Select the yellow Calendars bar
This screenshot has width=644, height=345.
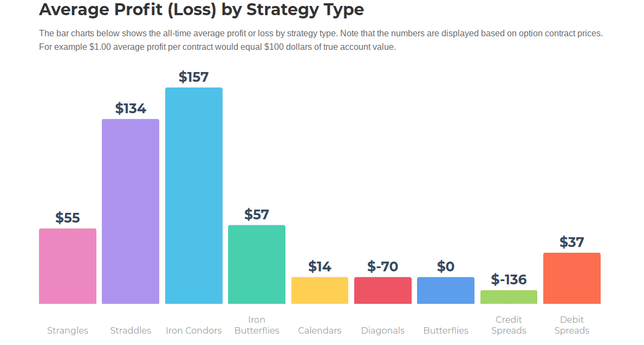point(320,290)
